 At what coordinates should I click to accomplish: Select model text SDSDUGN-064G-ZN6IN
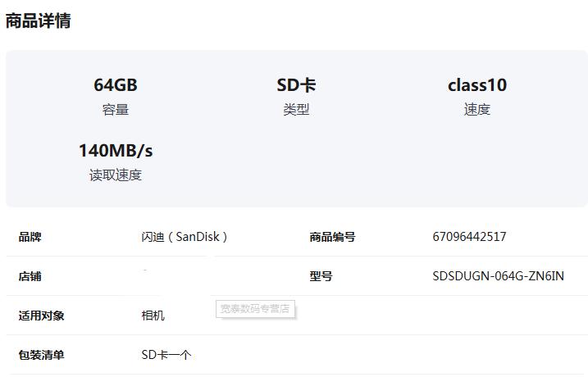coord(498,276)
